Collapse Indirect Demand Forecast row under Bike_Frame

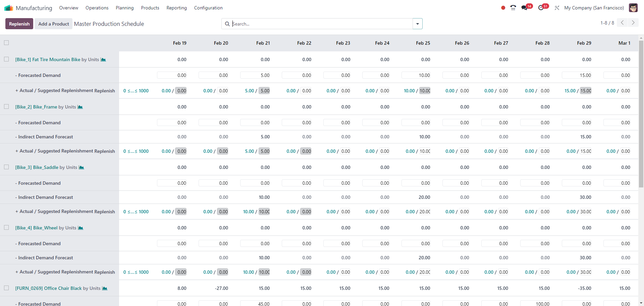pyautogui.click(x=44, y=137)
